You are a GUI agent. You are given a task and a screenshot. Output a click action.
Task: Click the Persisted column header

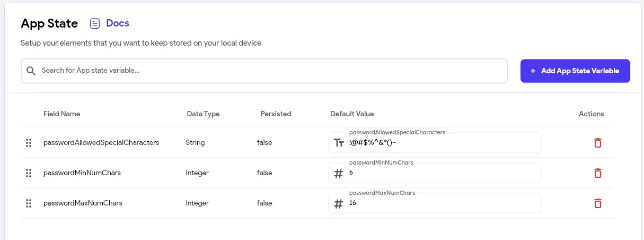276,114
